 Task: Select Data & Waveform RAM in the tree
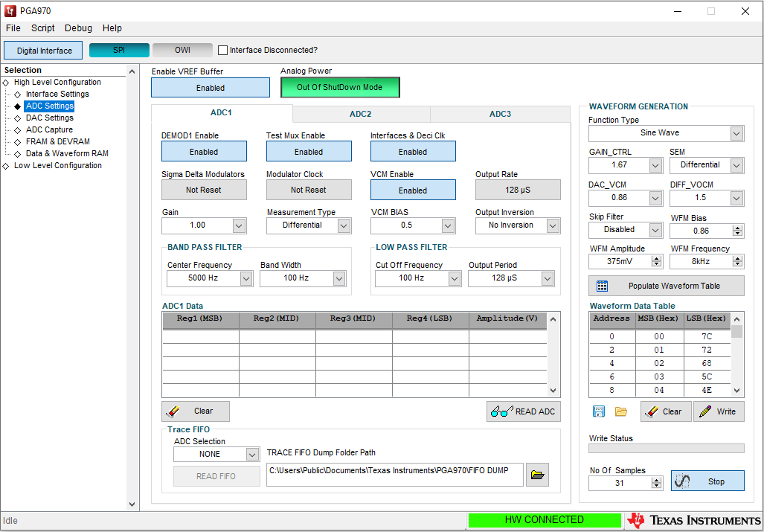pyautogui.click(x=67, y=153)
